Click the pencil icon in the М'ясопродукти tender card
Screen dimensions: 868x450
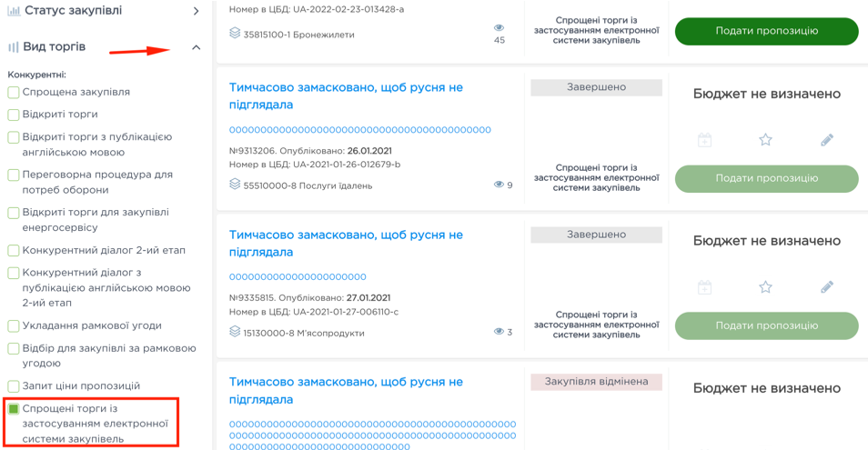[x=826, y=287]
